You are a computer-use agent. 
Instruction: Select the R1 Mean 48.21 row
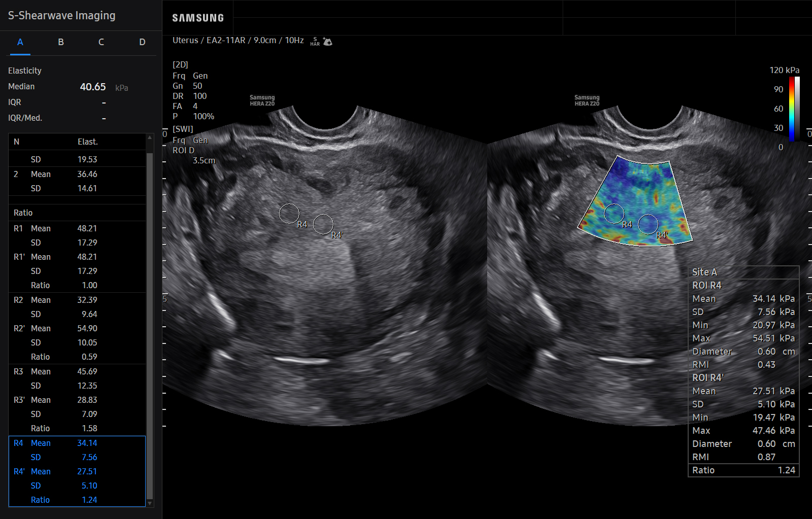(77, 228)
